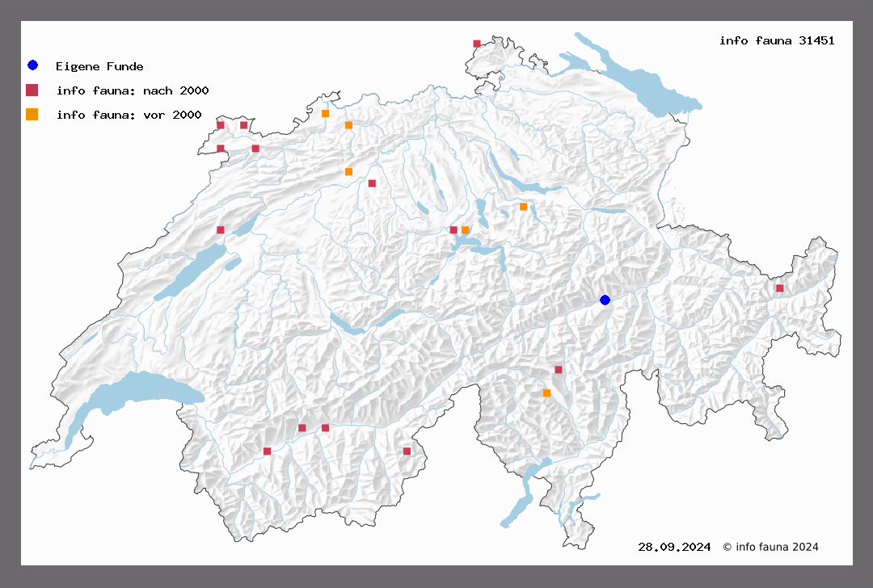Click the red square legend swatch

pyautogui.click(x=32, y=90)
